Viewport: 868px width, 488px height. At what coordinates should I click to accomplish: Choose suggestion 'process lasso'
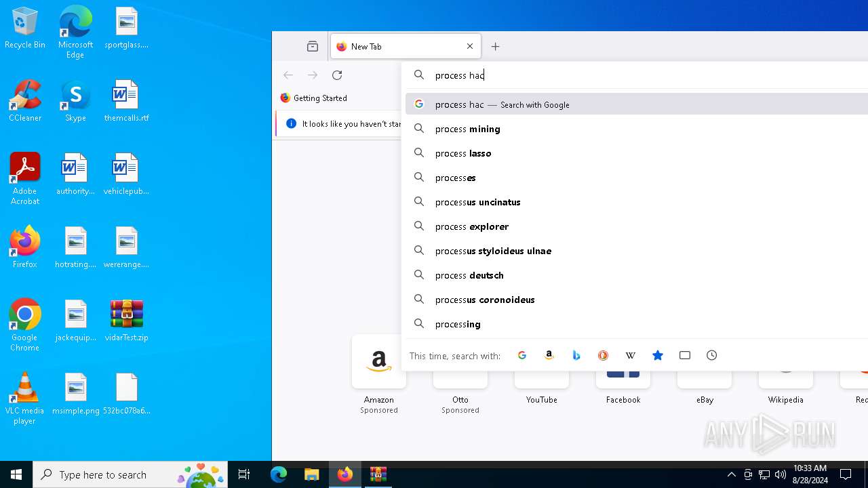[x=637, y=153]
